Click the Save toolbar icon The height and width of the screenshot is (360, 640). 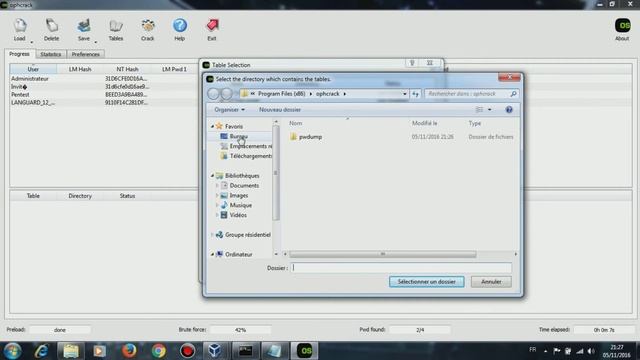pos(84,29)
